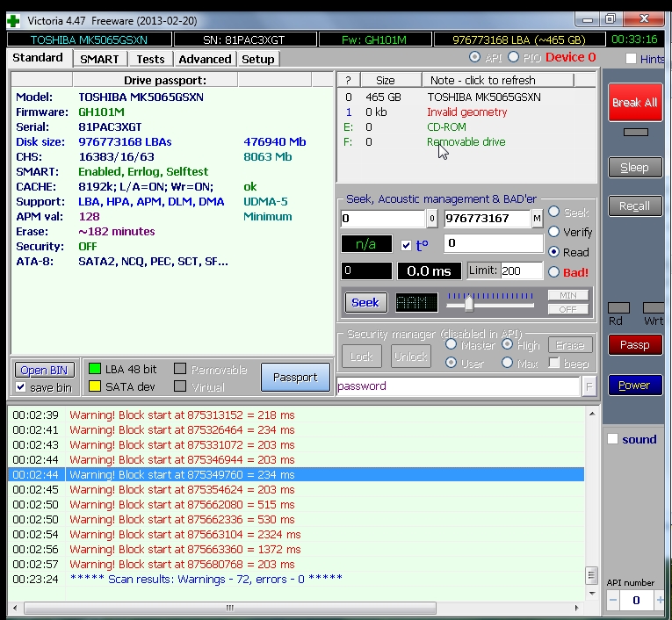The height and width of the screenshot is (620, 672).
Task: Click the small 0 reset button next to start LBA
Action: point(432,219)
